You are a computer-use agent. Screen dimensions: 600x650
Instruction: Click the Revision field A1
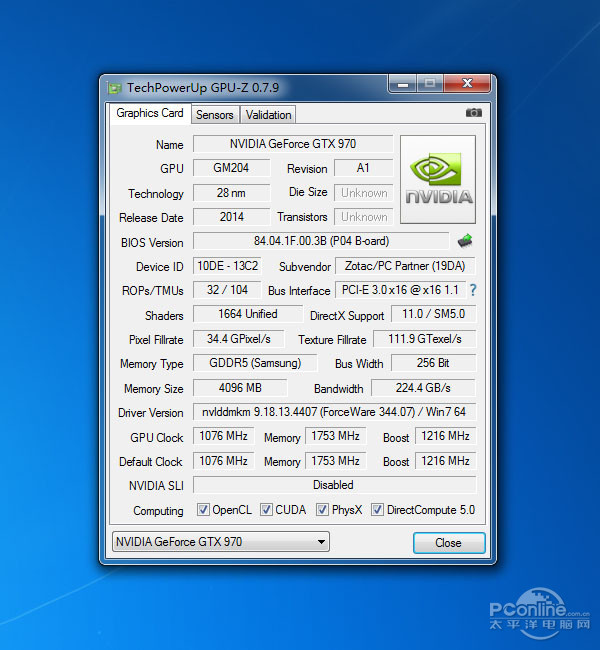click(363, 168)
